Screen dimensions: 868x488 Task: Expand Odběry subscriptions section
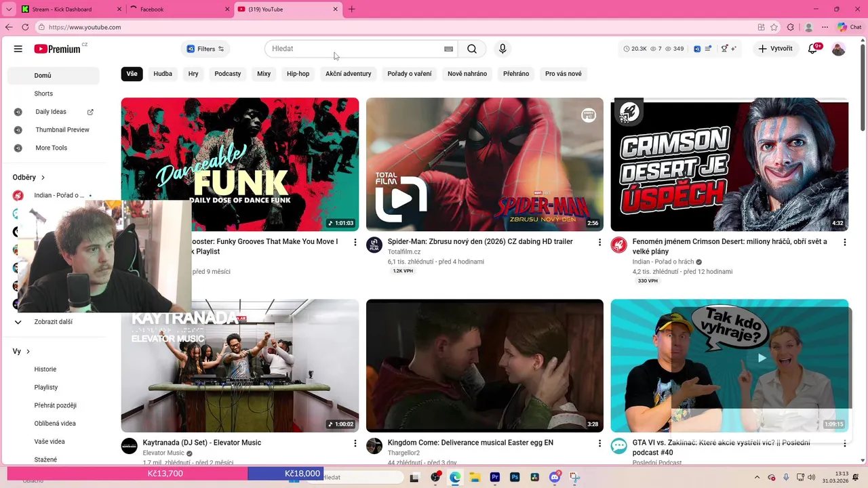[28, 178]
